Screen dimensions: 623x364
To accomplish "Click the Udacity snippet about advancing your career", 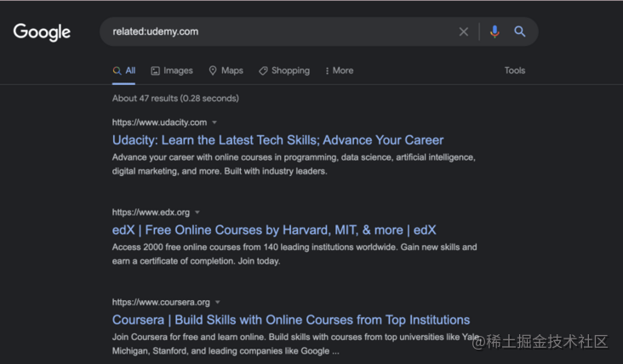I will click(x=294, y=164).
